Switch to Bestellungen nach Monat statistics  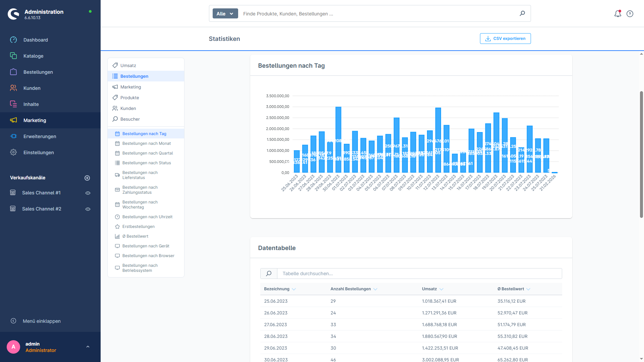pos(147,143)
